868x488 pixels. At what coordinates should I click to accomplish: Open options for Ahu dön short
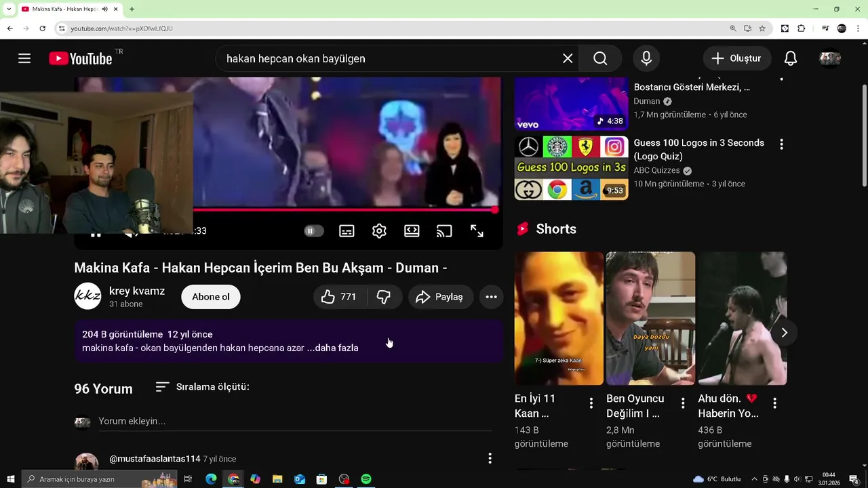[x=774, y=403]
